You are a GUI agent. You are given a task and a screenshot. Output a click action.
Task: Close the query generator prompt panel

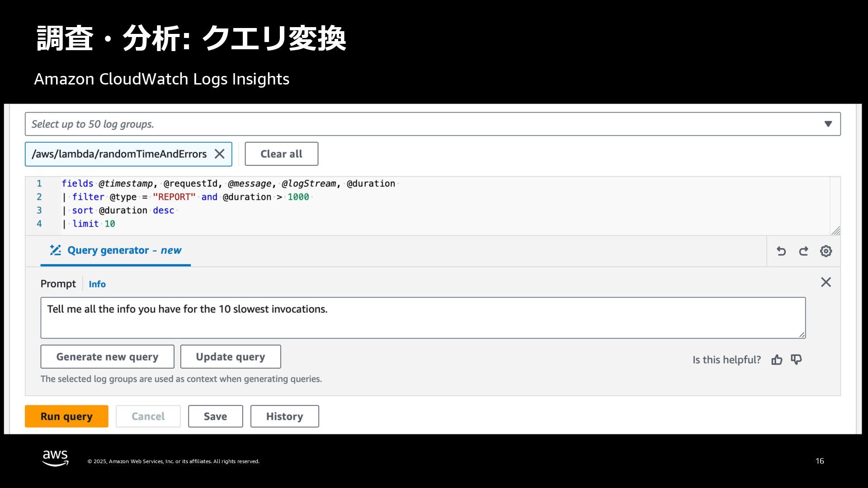(x=826, y=282)
